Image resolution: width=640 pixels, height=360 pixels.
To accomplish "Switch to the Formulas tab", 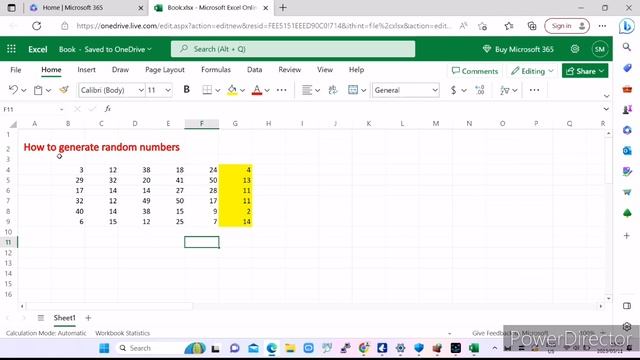I will coord(216,70).
